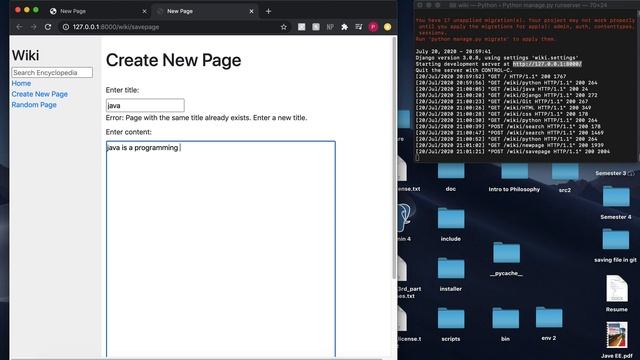Image resolution: width=640 pixels, height=360 pixels.
Task: Click the media control playlist icon
Action: (359, 27)
